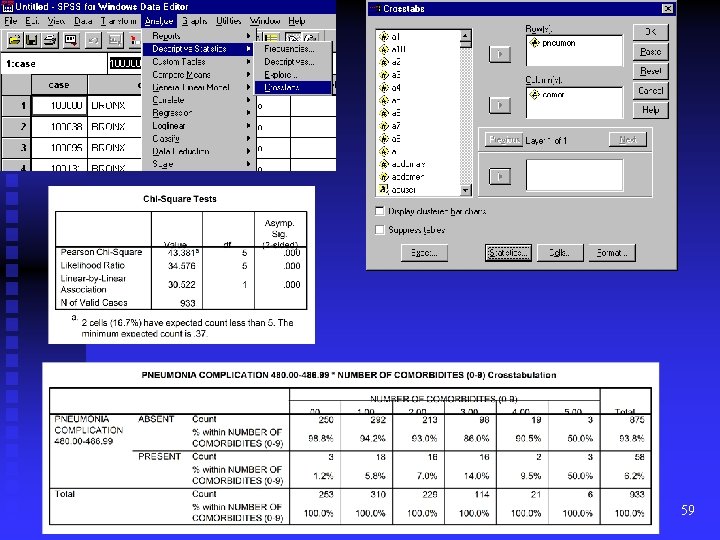This screenshot has width=720, height=540.
Task: Expand the Regression submenu
Action: click(197, 112)
